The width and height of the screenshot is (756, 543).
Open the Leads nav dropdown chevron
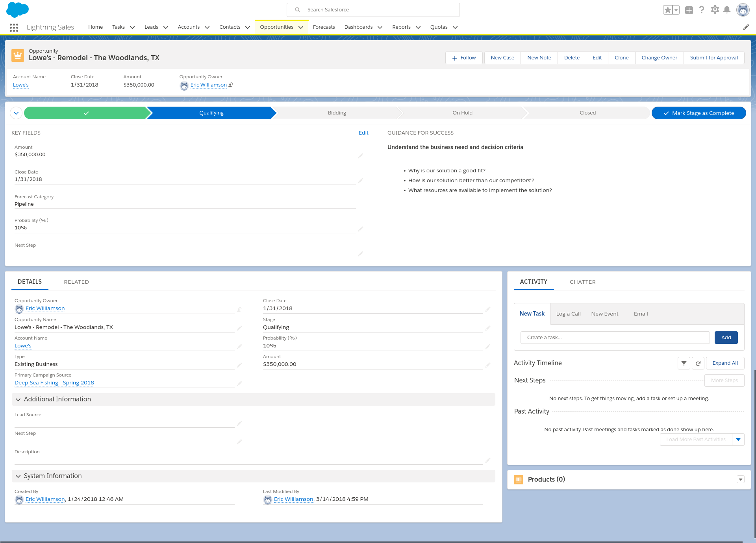(x=166, y=27)
